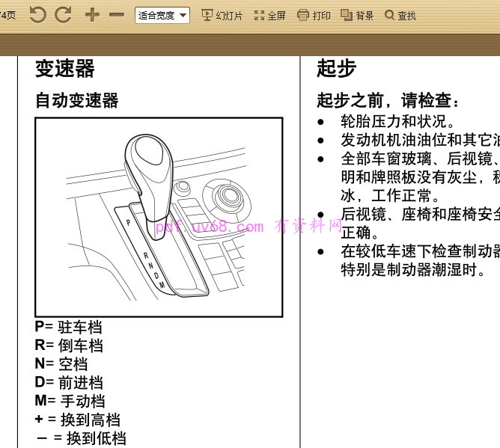Zoom out with the minus icon
Viewport: 500px width, 448px height.
pyautogui.click(x=117, y=15)
